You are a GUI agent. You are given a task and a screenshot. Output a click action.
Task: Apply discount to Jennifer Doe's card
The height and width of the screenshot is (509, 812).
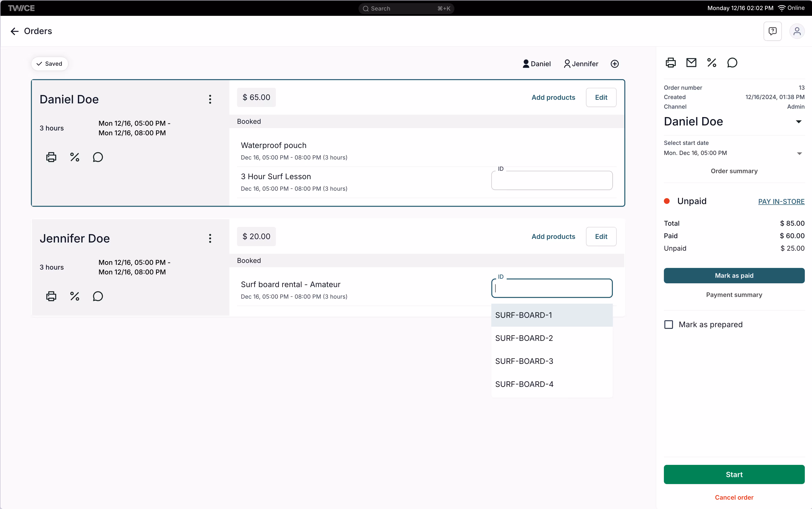click(74, 296)
